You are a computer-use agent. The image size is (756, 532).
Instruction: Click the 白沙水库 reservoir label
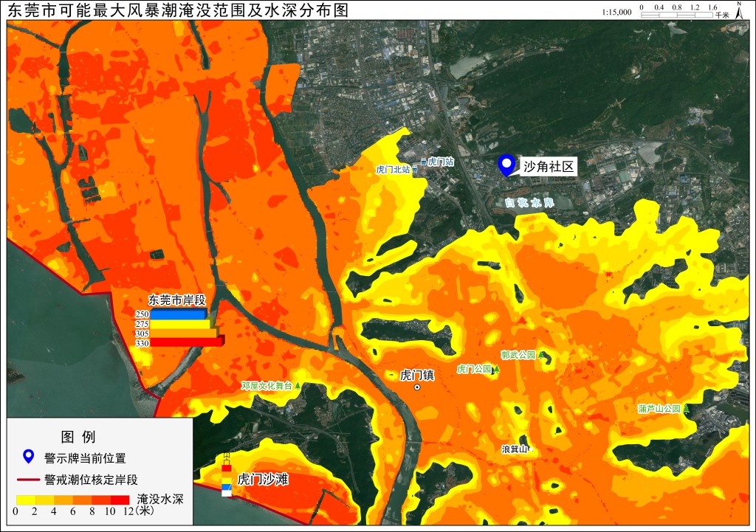529,203
